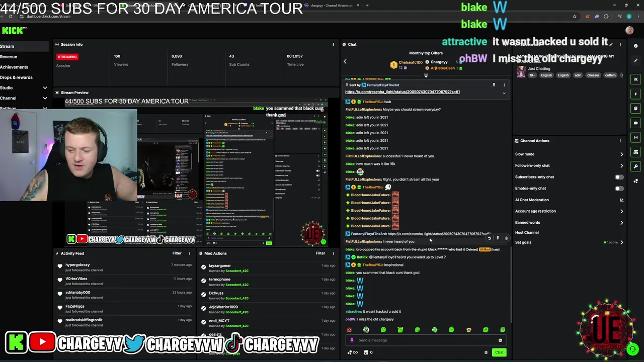Click the bookmark star in address bar
The width and height of the screenshot is (644, 362).
(x=575, y=16)
